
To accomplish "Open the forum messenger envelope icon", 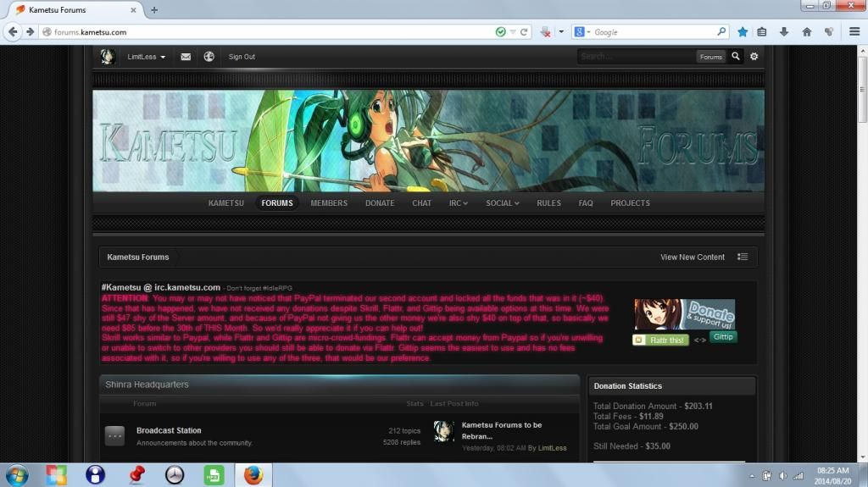I will [186, 57].
